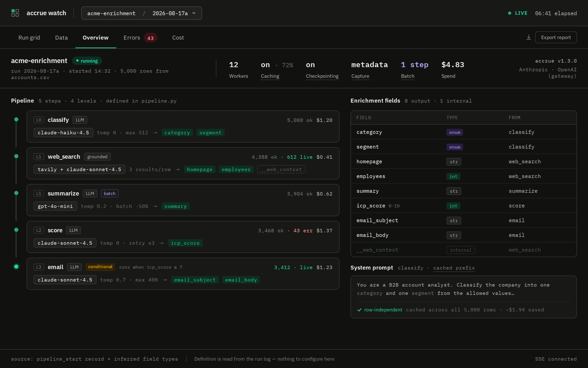
Task: Open the Cost tab
Action: point(178,37)
